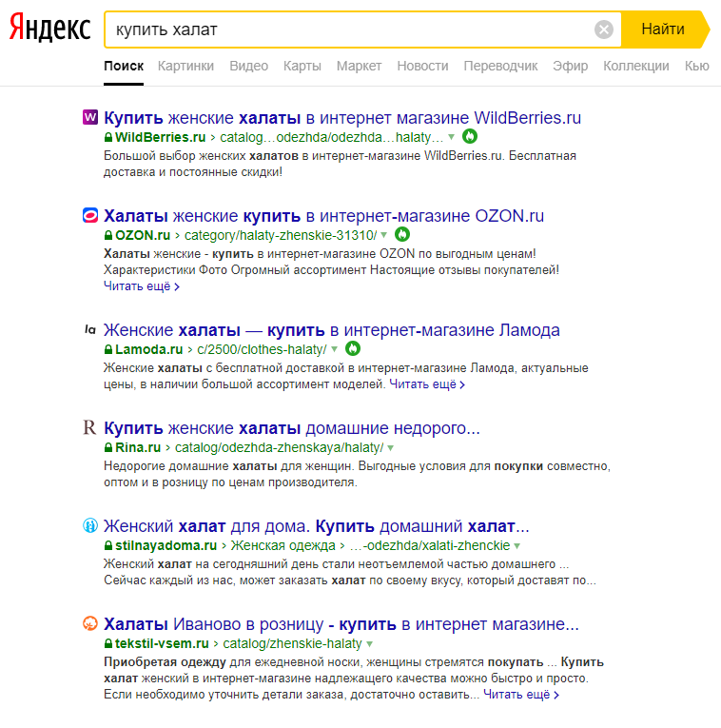
Task: Click the lock icon beside Rina.ru
Action: (x=108, y=447)
